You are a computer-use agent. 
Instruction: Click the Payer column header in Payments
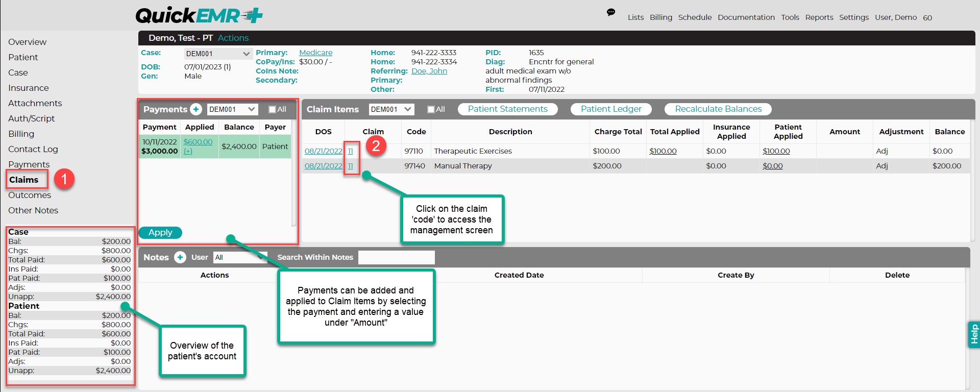coord(275,127)
